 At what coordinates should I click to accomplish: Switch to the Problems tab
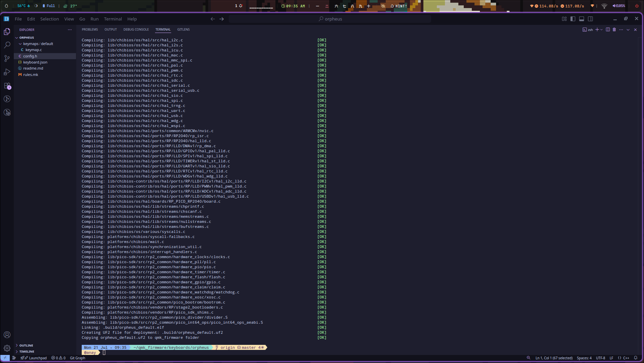coord(90,30)
